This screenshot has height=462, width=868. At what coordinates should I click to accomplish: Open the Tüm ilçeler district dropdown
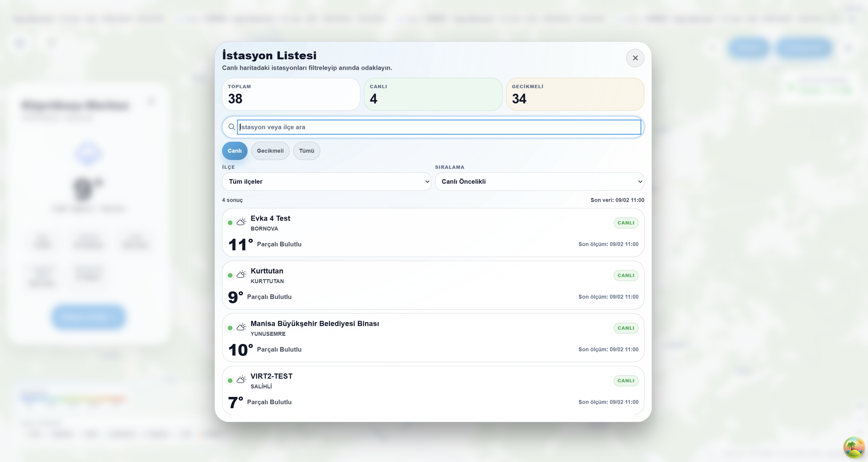click(x=326, y=182)
